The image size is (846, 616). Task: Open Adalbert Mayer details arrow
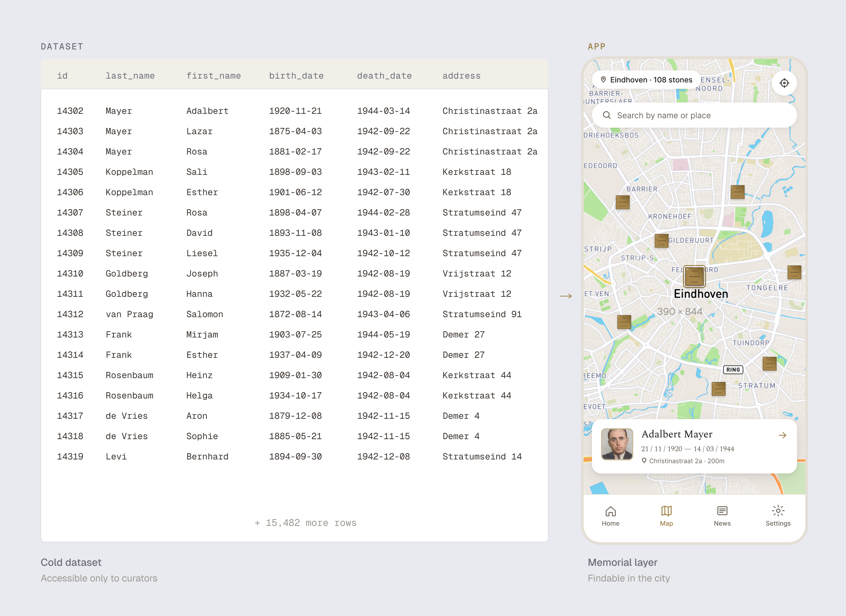tap(783, 435)
